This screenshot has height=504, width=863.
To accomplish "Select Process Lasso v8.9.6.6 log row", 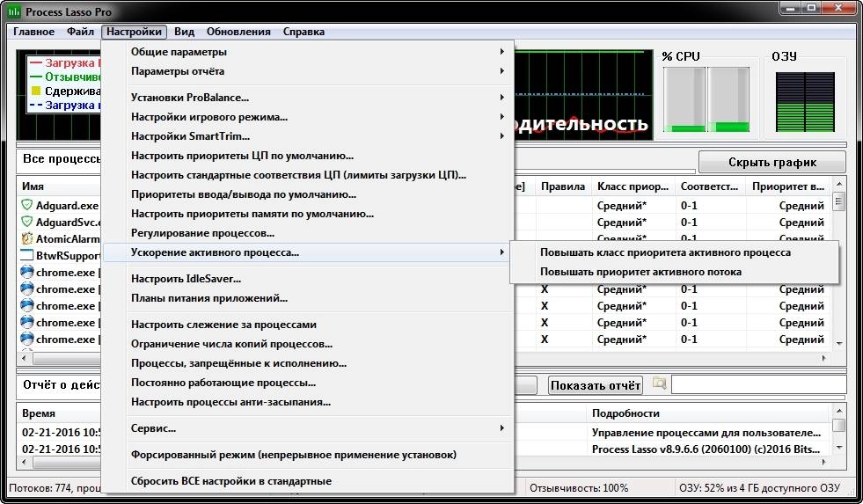I will tap(706, 449).
